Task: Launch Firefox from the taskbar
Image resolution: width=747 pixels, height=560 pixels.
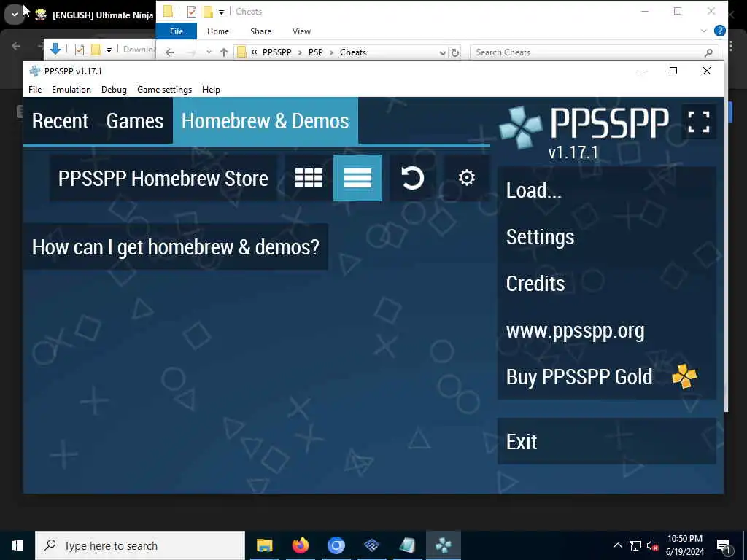Action: 300,545
